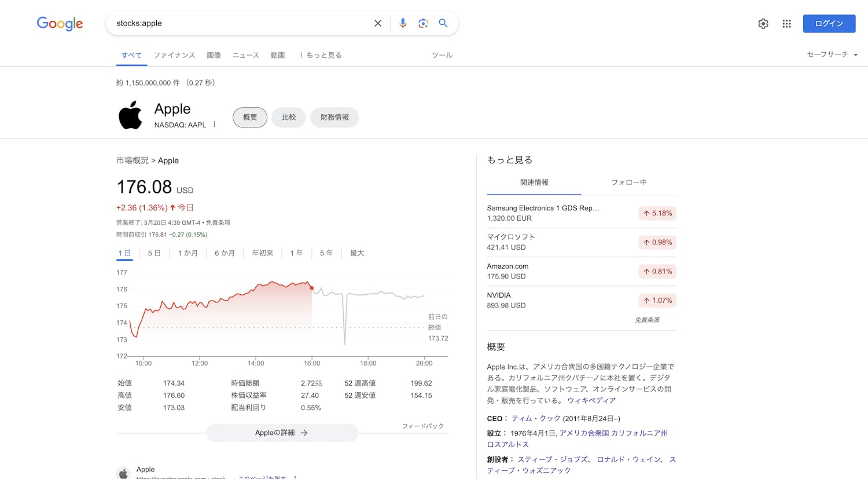Screen dimensions: 868x479
Task: Click the red closing point marker on chart
Action: [x=312, y=288]
